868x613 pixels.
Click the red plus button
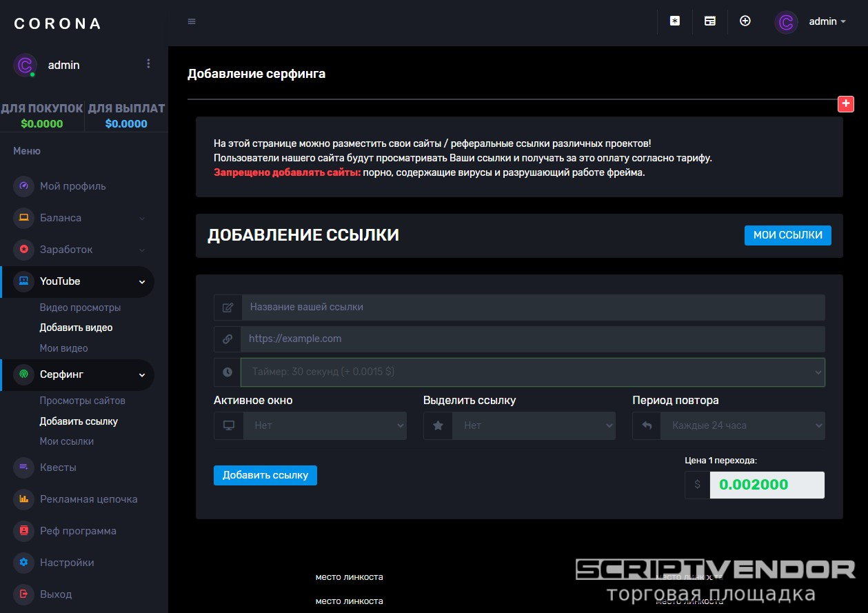pyautogui.click(x=846, y=104)
